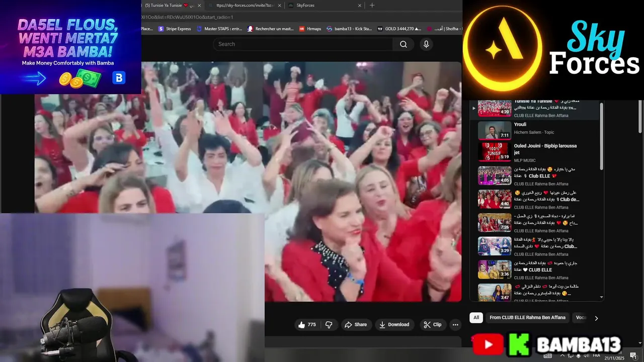Screen dimensions: 644x362
Task: Click the Download button
Action: 394,325
